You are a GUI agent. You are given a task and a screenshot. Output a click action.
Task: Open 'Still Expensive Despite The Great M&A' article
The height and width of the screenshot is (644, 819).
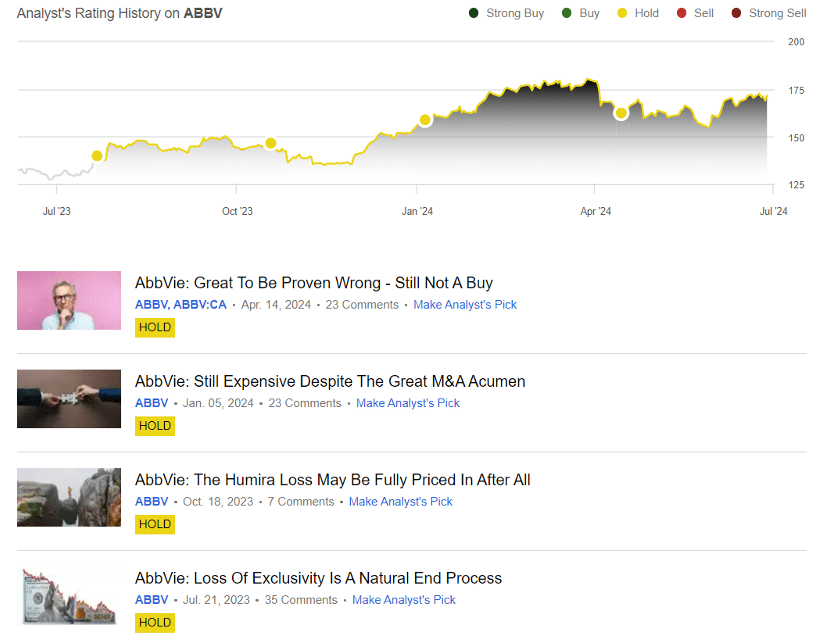pyautogui.click(x=330, y=381)
